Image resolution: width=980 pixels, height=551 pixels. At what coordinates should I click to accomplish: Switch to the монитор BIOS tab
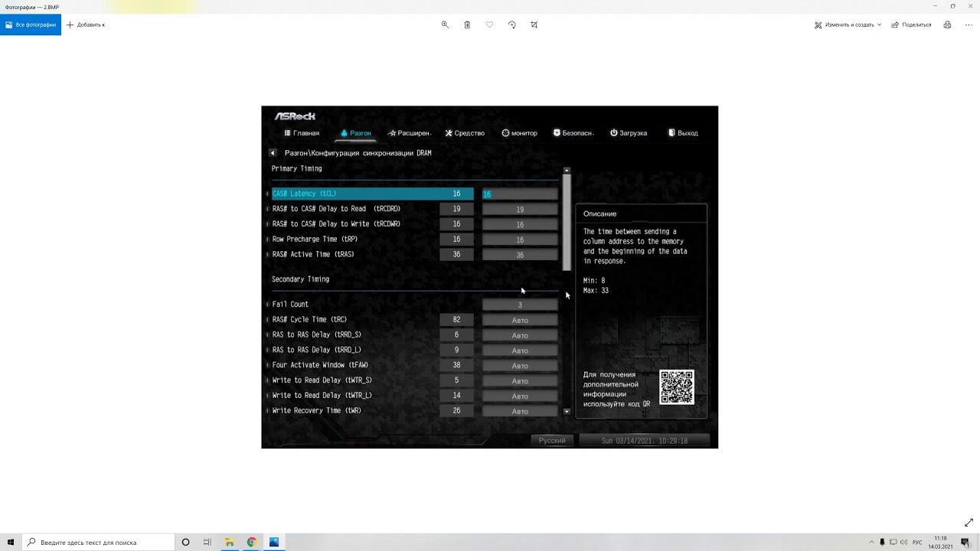[519, 133]
